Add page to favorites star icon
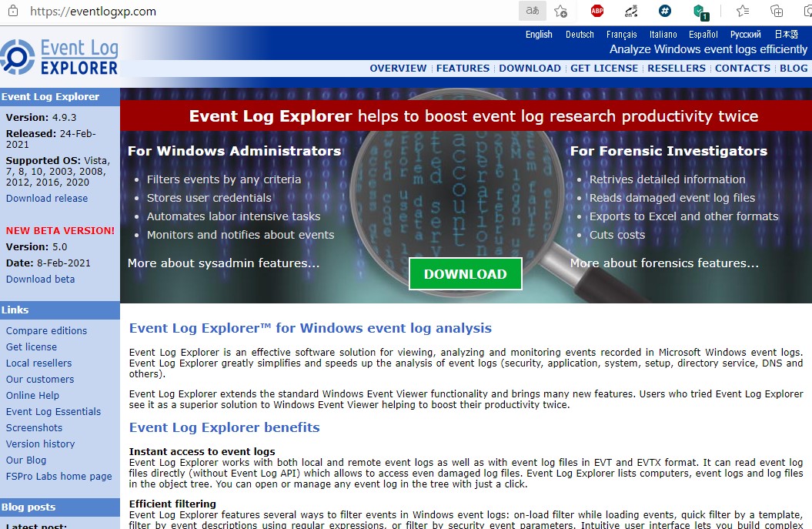The width and height of the screenshot is (812, 529). [x=560, y=11]
